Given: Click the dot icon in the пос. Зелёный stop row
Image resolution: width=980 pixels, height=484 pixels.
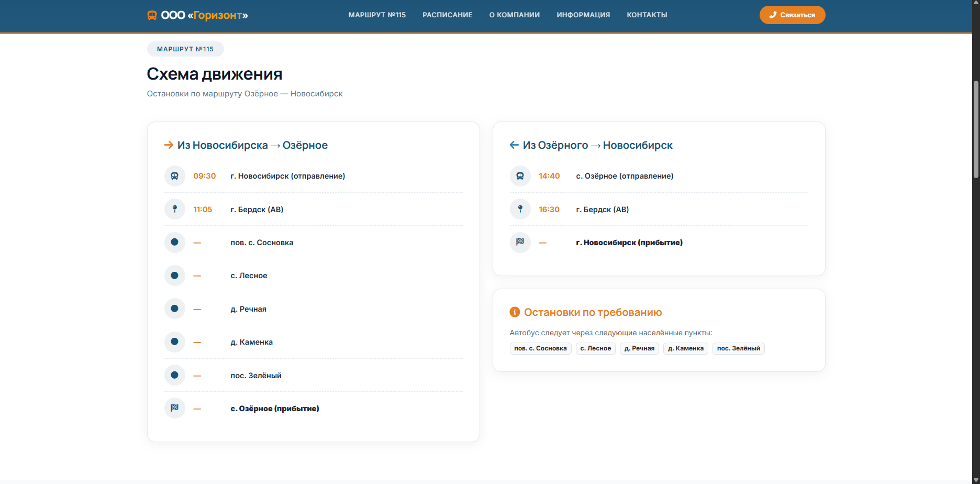Looking at the screenshot, I should coord(175,375).
